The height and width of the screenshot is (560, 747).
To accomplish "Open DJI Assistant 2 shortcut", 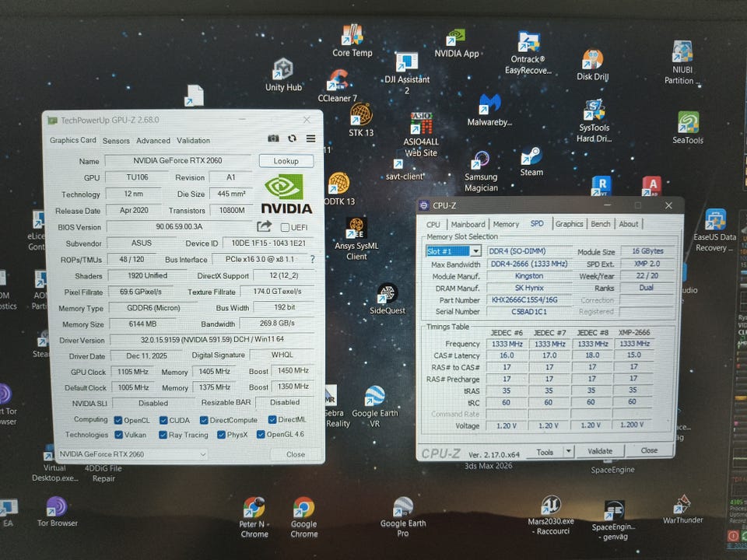I will 407,73.
